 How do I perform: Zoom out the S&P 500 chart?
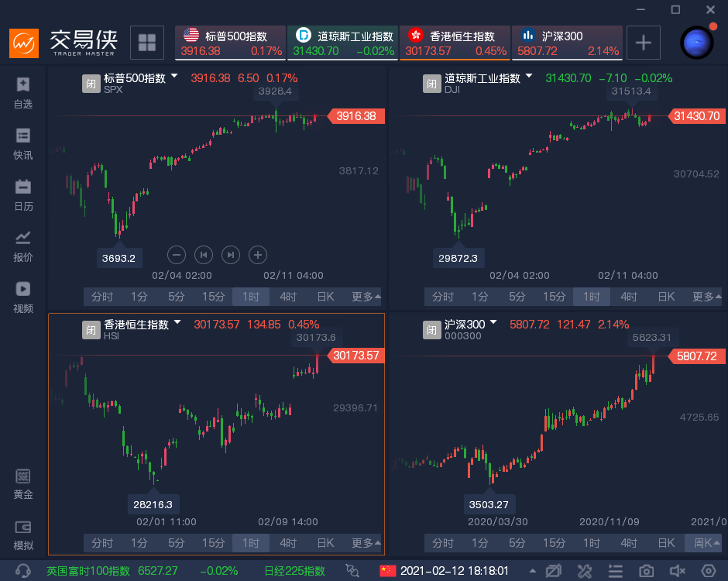coord(177,255)
